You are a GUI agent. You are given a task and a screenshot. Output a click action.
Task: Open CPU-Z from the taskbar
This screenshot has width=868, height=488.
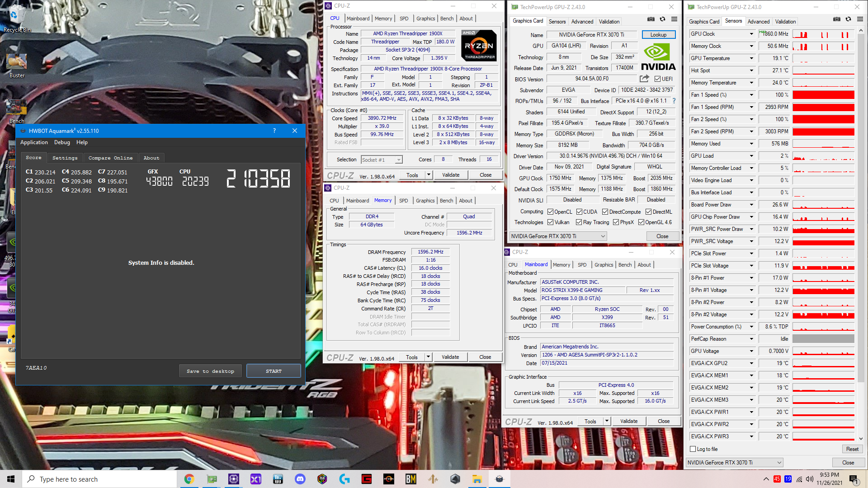point(234,479)
